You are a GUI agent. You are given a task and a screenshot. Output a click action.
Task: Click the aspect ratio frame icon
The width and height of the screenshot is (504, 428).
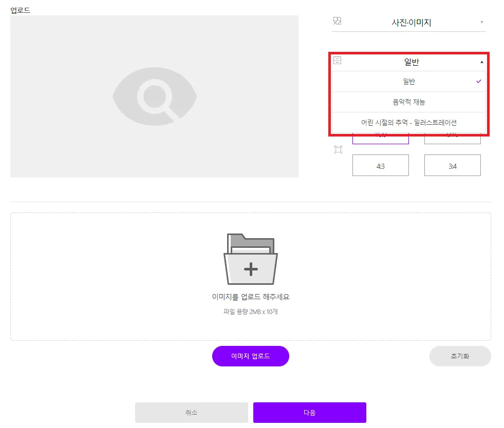338,150
